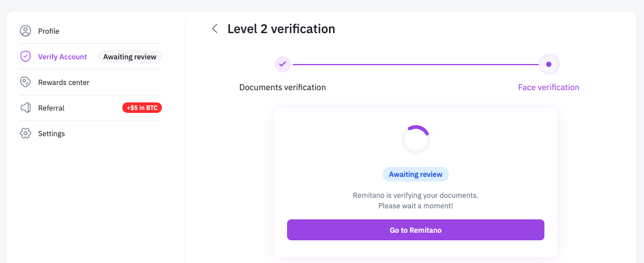
Task: Click the blue Awaiting review status pill
Action: (416, 174)
